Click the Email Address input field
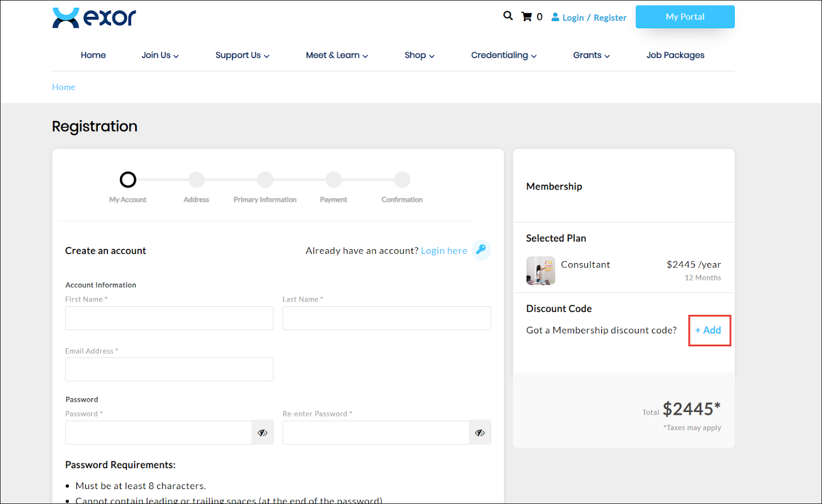822x504 pixels. point(169,369)
